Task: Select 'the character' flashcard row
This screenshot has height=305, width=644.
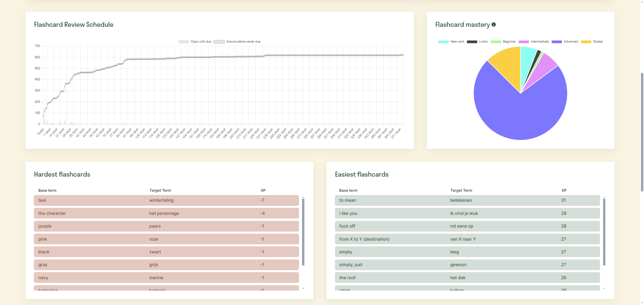Action: point(166,213)
